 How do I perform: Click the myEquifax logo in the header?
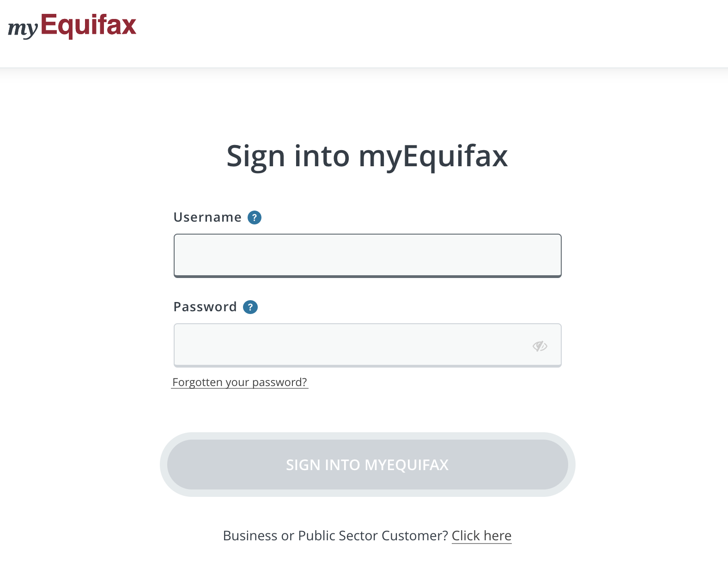[x=72, y=26]
